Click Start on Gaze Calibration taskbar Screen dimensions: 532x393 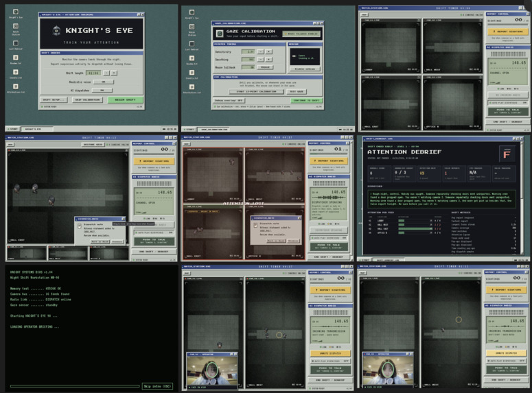point(189,129)
